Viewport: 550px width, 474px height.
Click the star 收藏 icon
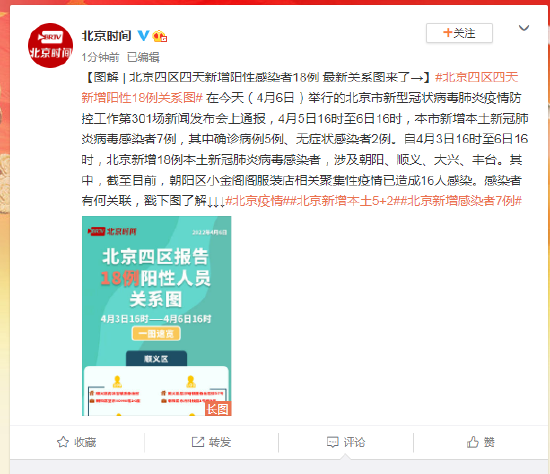[x=63, y=442]
